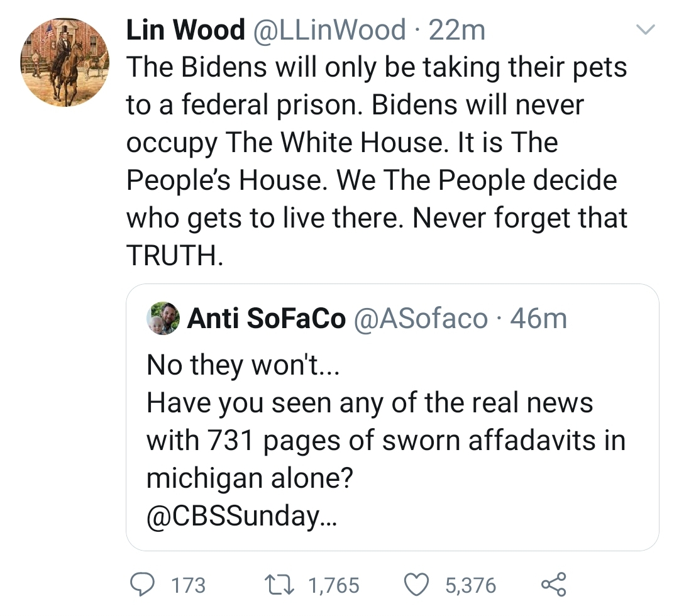This screenshot has width=679, height=616.
Task: Expand the tweet options chevron
Action: click(646, 30)
